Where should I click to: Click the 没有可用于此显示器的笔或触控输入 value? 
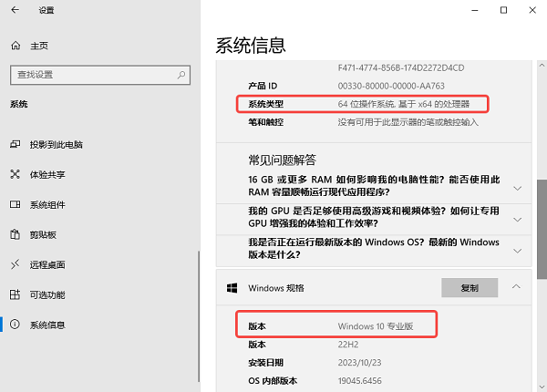click(408, 122)
